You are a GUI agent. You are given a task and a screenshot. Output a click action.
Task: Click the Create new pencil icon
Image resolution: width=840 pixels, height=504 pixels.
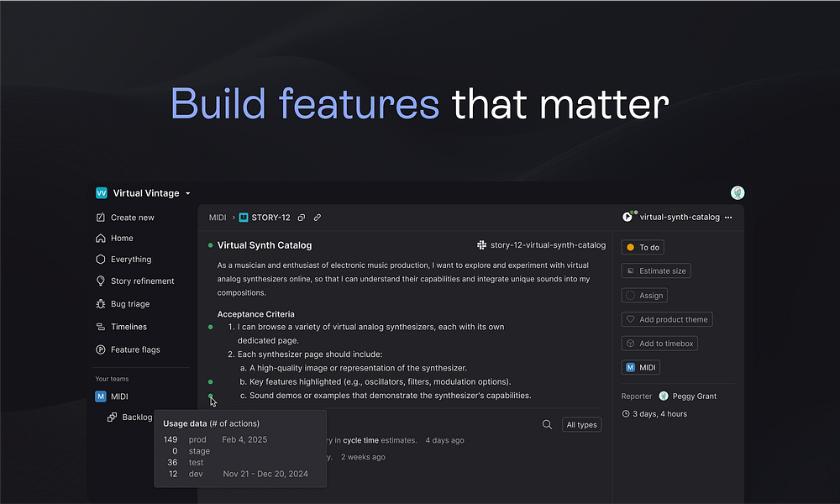click(100, 218)
